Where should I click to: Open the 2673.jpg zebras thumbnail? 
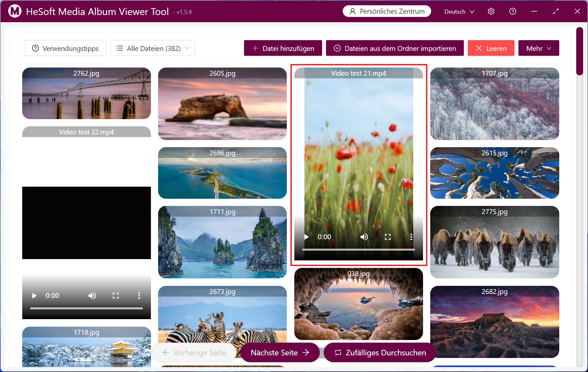click(222, 315)
